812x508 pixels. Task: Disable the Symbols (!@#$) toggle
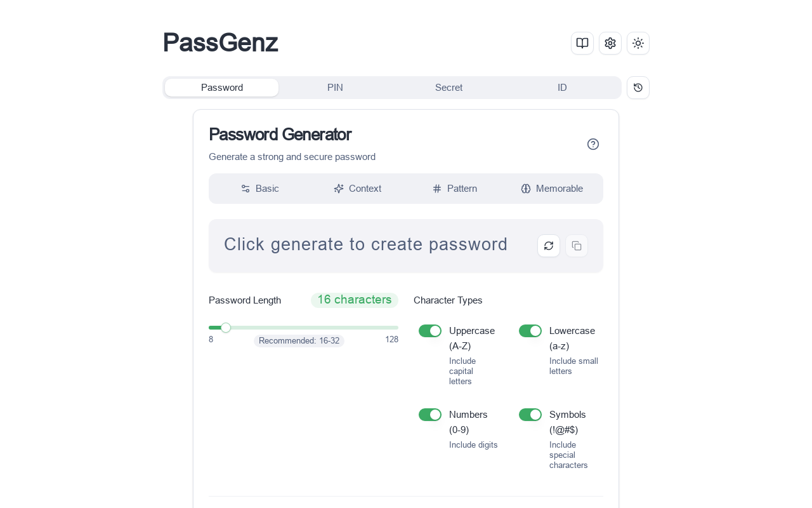tap(530, 415)
